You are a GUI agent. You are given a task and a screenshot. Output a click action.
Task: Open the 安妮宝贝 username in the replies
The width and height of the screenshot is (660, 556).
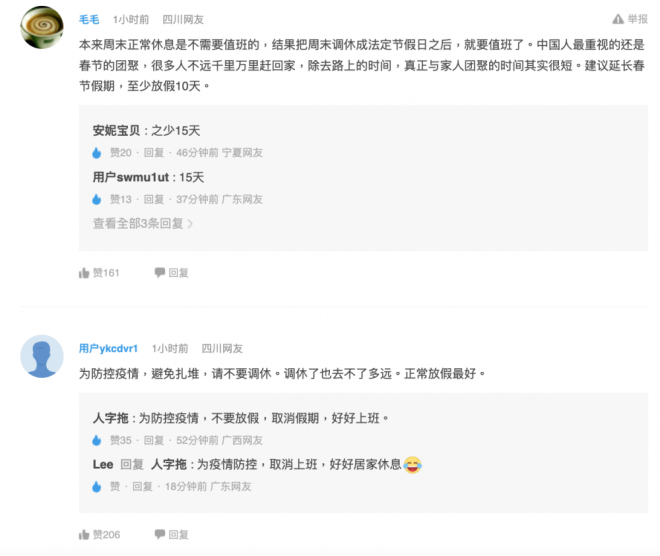pyautogui.click(x=116, y=130)
